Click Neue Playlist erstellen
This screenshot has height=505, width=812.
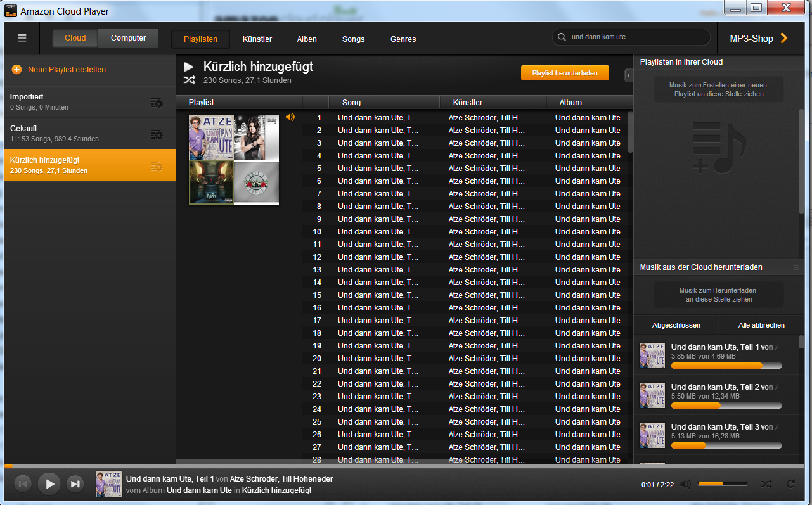67,70
